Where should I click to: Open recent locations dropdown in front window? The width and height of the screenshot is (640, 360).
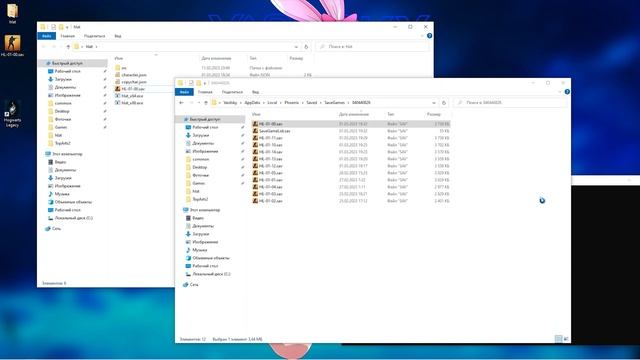pos(199,103)
